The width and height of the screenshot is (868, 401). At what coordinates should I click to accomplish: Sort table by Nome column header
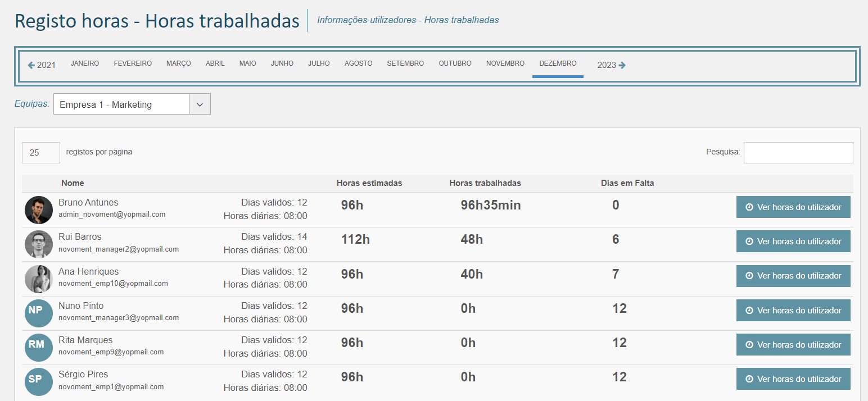tap(73, 183)
